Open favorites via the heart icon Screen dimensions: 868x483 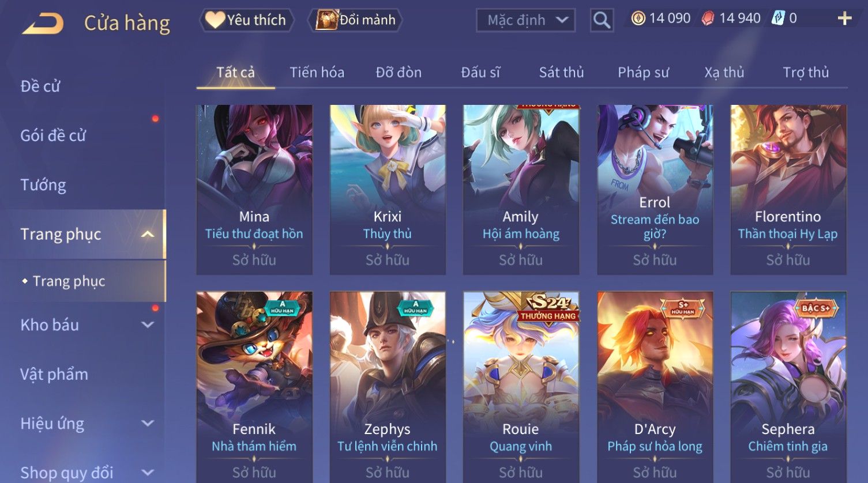tap(215, 20)
